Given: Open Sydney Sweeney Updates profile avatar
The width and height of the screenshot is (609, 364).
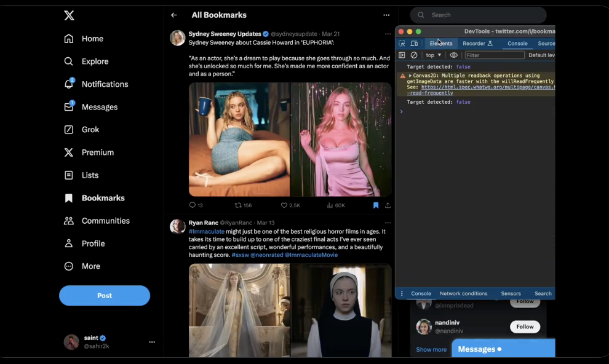Looking at the screenshot, I should [x=178, y=38].
